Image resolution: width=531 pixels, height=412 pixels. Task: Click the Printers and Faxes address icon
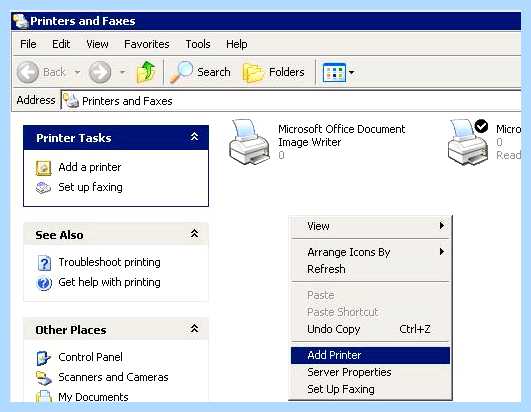(x=71, y=101)
